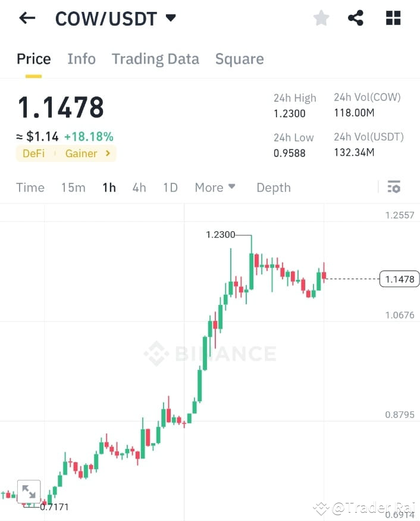Open the Gainer category link

click(81, 154)
